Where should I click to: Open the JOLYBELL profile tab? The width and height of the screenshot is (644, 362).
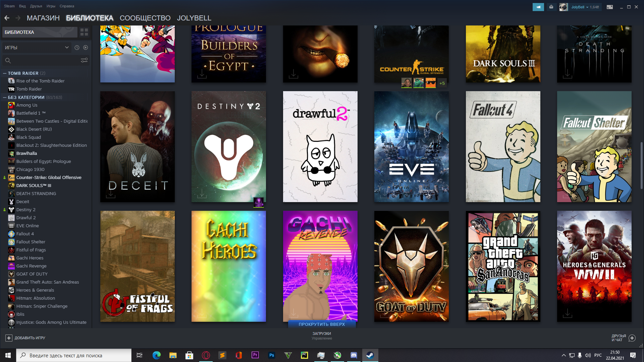(194, 18)
